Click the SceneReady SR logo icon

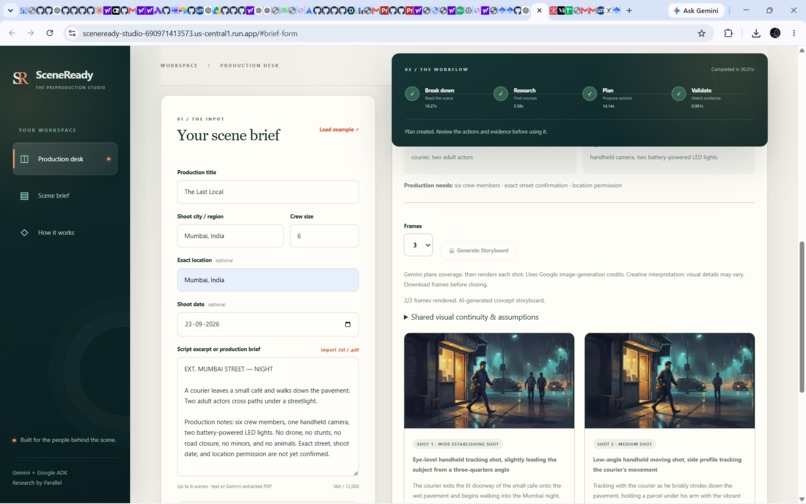tap(21, 78)
